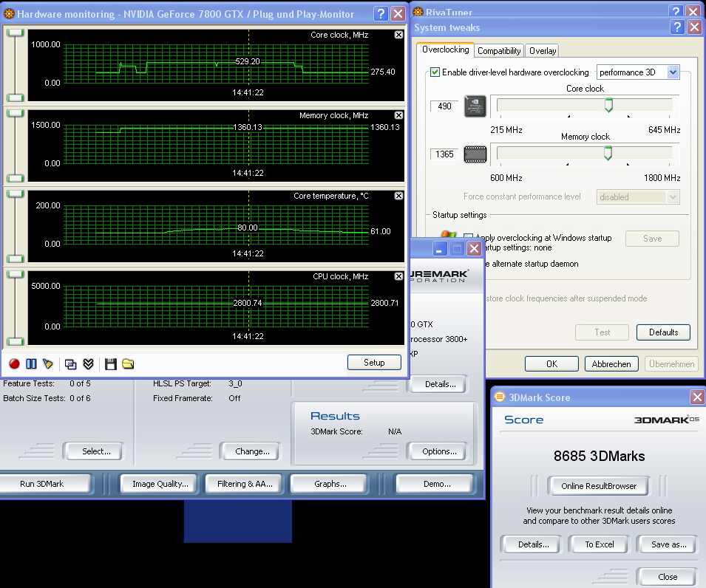Image resolution: width=706 pixels, height=588 pixels.
Task: Click the Test button in System tweaks
Action: 602,332
